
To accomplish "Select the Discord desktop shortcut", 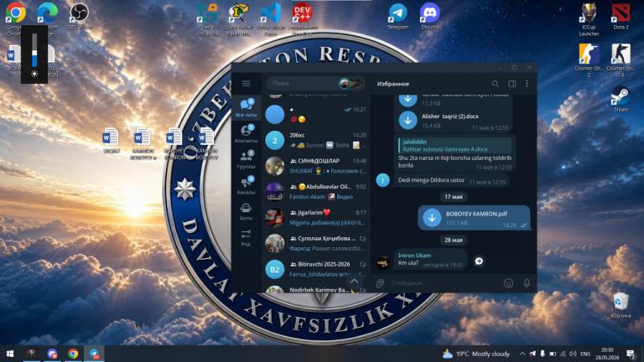I will (x=429, y=17).
